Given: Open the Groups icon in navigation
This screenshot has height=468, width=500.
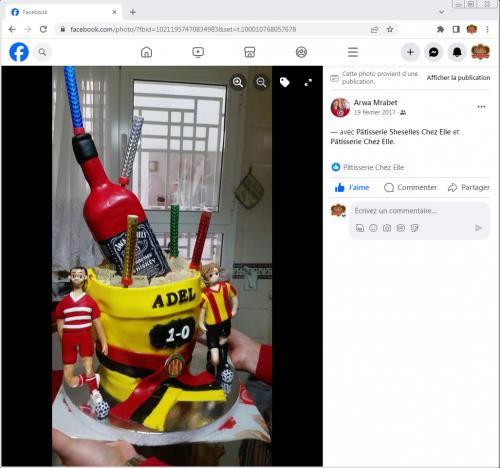Looking at the screenshot, I should [301, 52].
